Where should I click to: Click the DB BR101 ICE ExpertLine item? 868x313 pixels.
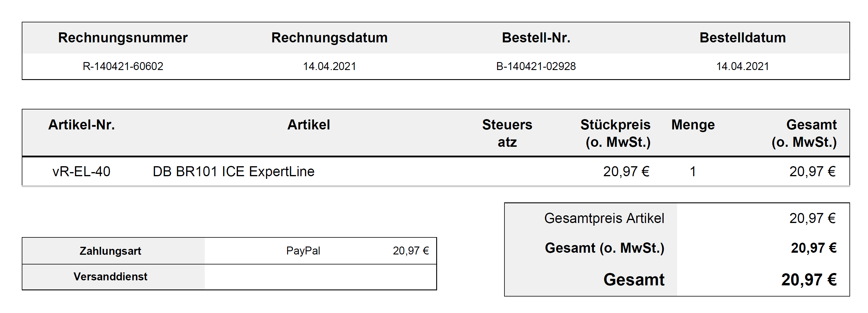[234, 172]
